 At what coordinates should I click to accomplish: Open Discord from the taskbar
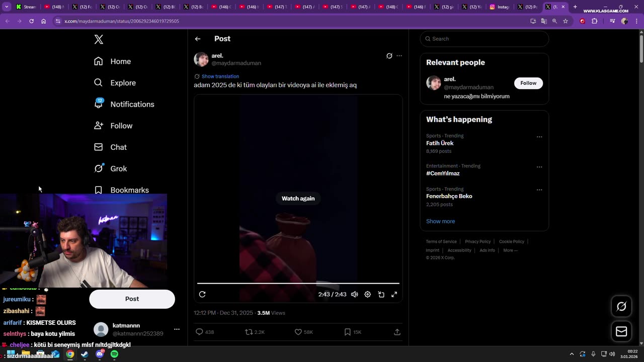100,354
